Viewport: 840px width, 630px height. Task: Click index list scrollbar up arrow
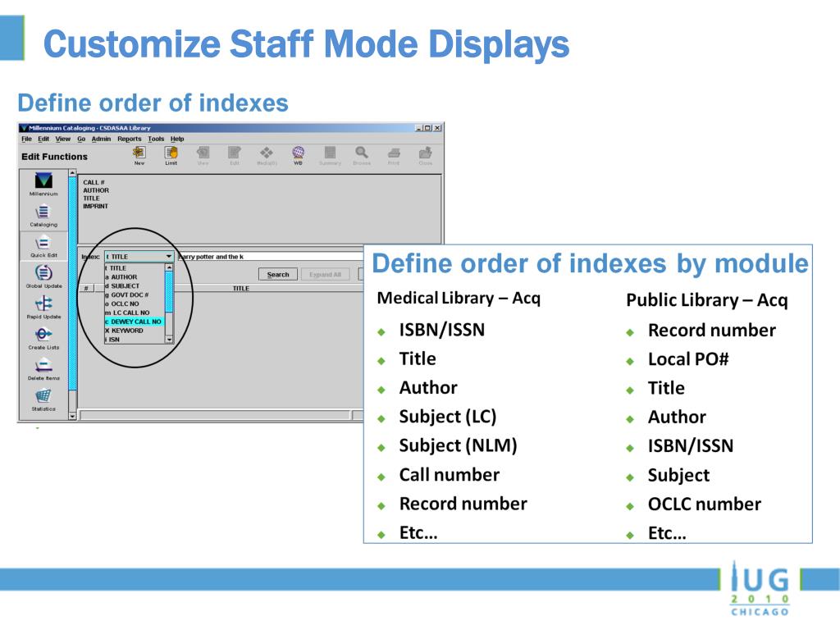(169, 267)
